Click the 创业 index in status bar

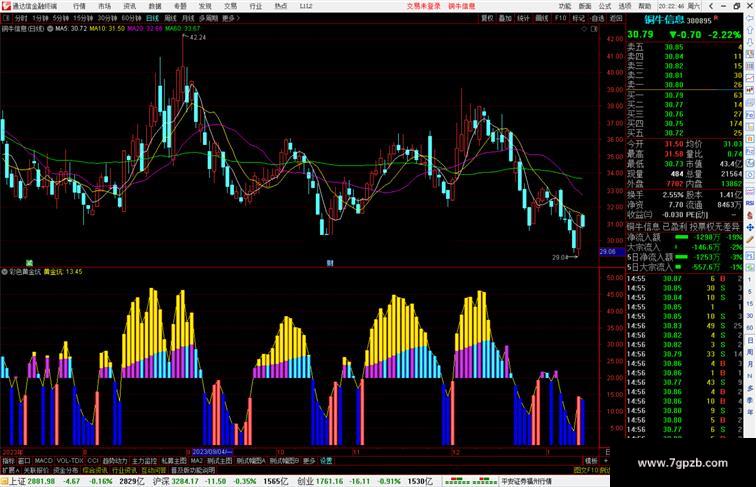pyautogui.click(x=305, y=481)
